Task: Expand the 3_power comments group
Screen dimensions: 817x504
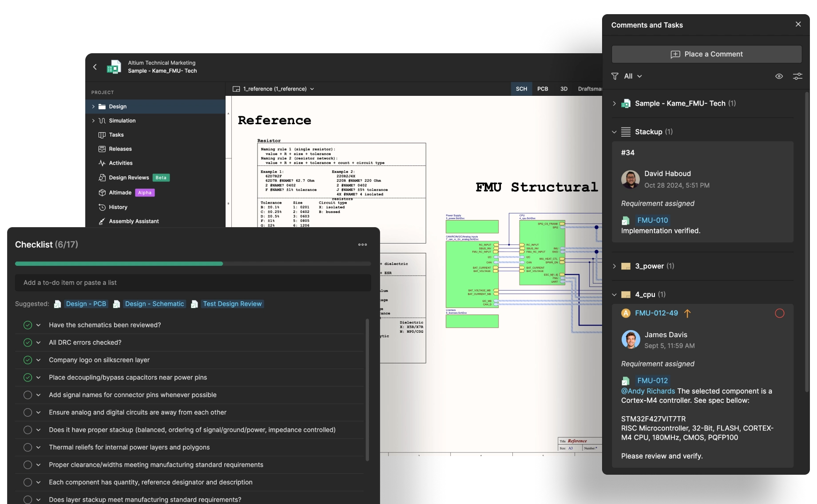Action: (x=614, y=266)
